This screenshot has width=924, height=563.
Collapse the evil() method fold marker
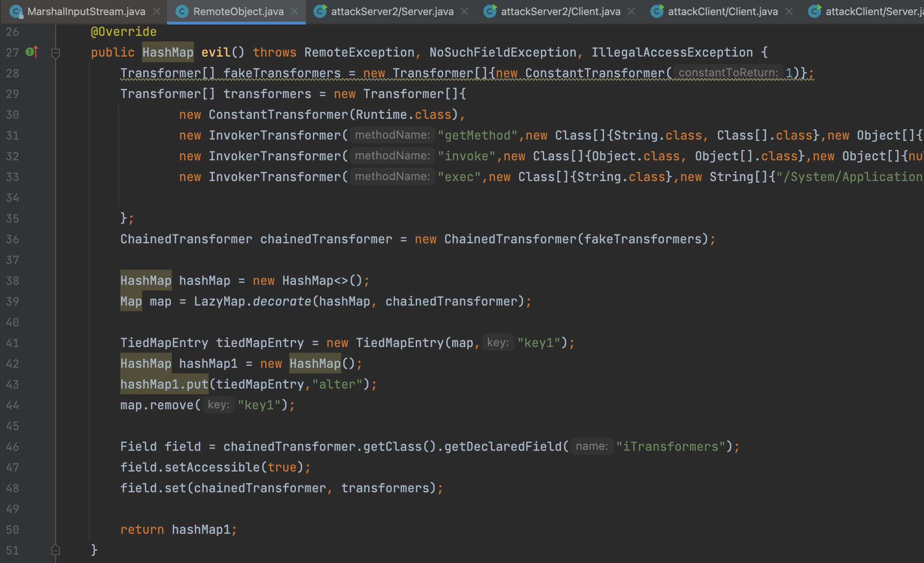point(56,53)
